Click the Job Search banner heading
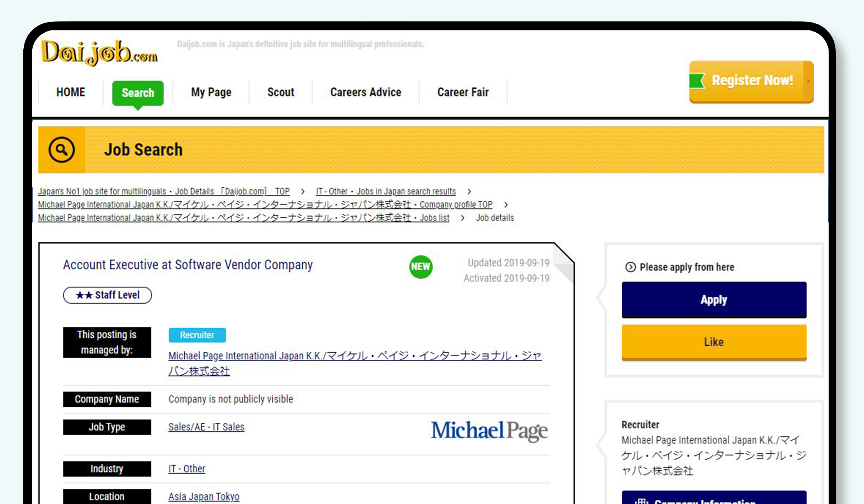864x504 pixels. click(x=143, y=150)
